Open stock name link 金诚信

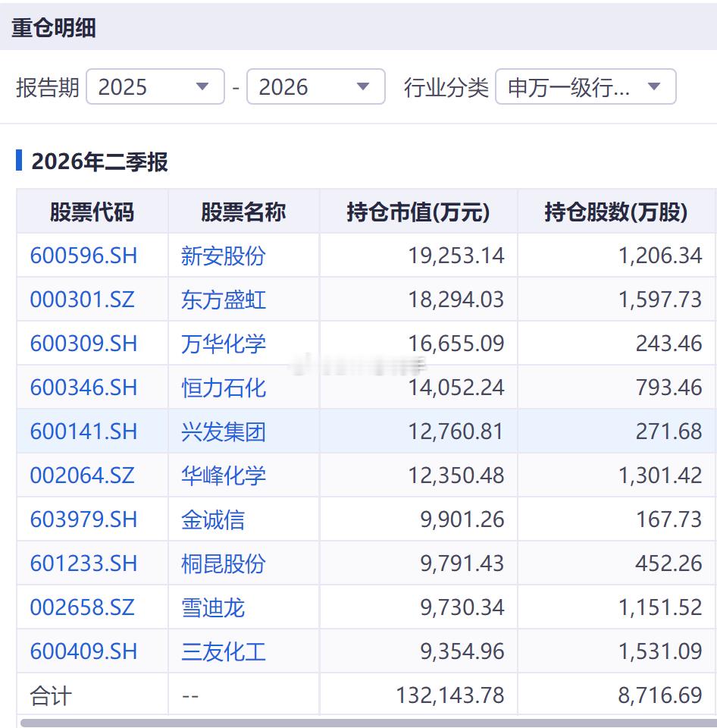coord(212,519)
